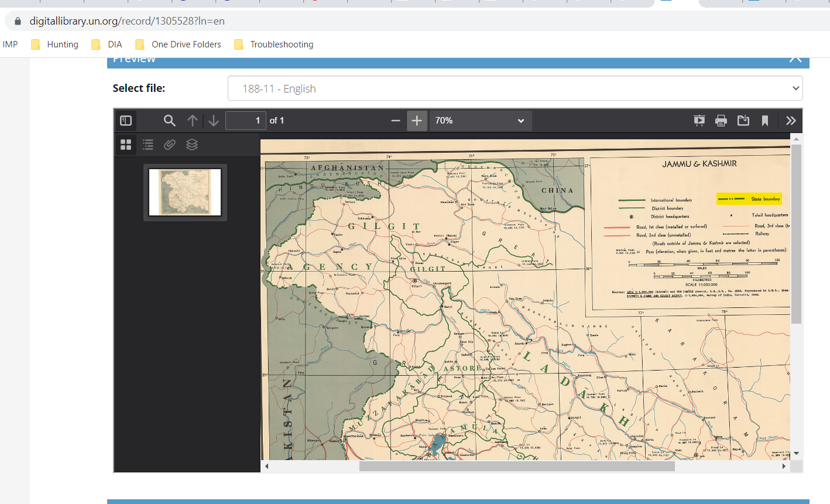Click the ASTORE label on map
Viewport: 830px width, 504px height.
click(x=462, y=368)
